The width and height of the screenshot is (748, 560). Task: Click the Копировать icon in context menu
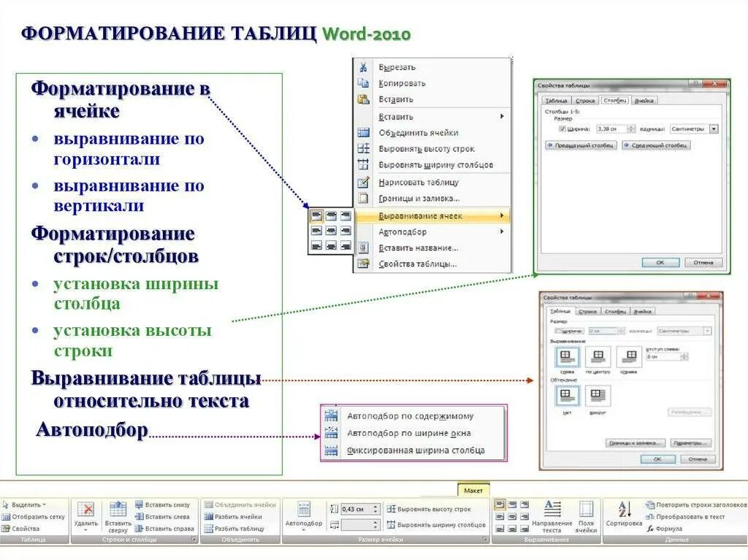(x=363, y=83)
